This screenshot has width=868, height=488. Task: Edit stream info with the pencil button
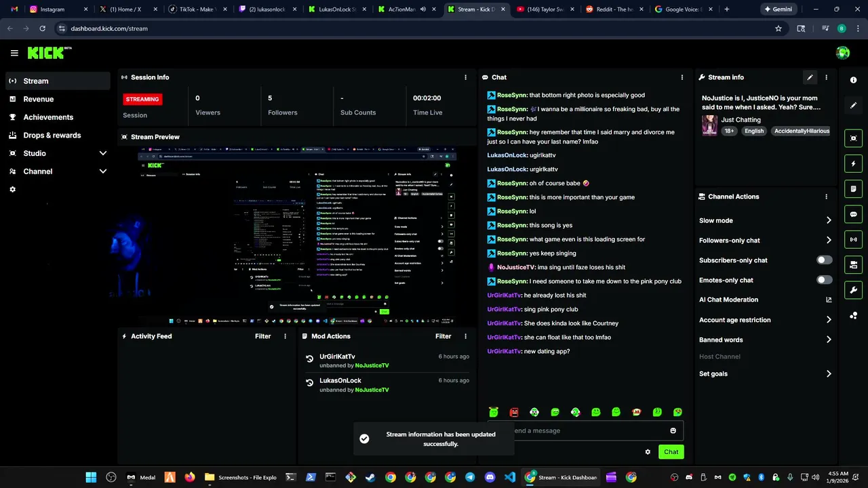tap(810, 77)
